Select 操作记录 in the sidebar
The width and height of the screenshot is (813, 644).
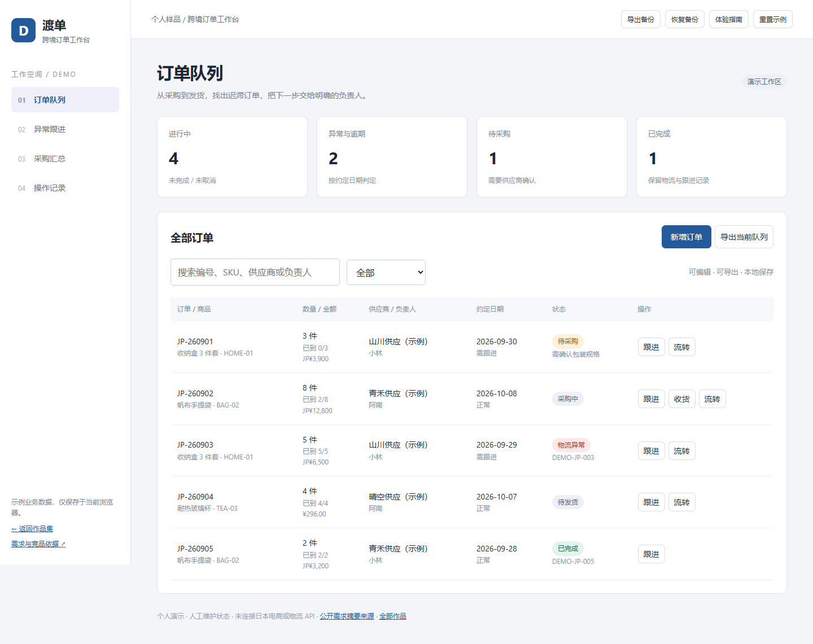click(x=65, y=188)
